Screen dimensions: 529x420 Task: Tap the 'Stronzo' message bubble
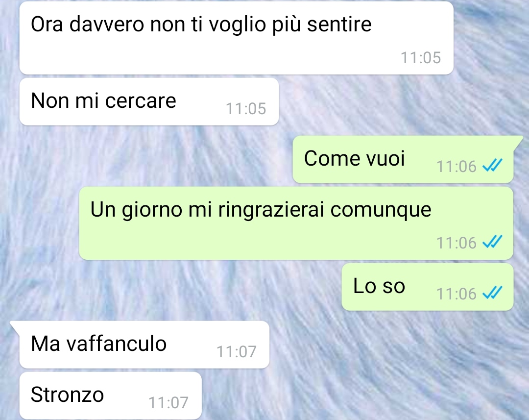pos(111,395)
